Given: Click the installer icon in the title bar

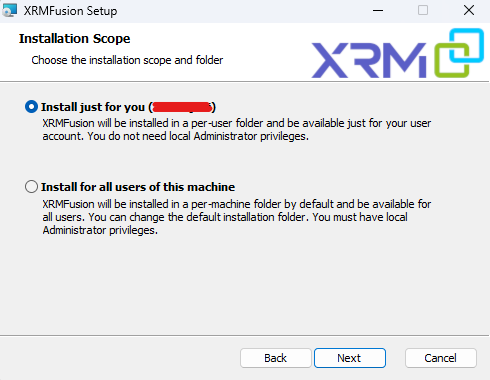Looking at the screenshot, I should (x=9, y=10).
